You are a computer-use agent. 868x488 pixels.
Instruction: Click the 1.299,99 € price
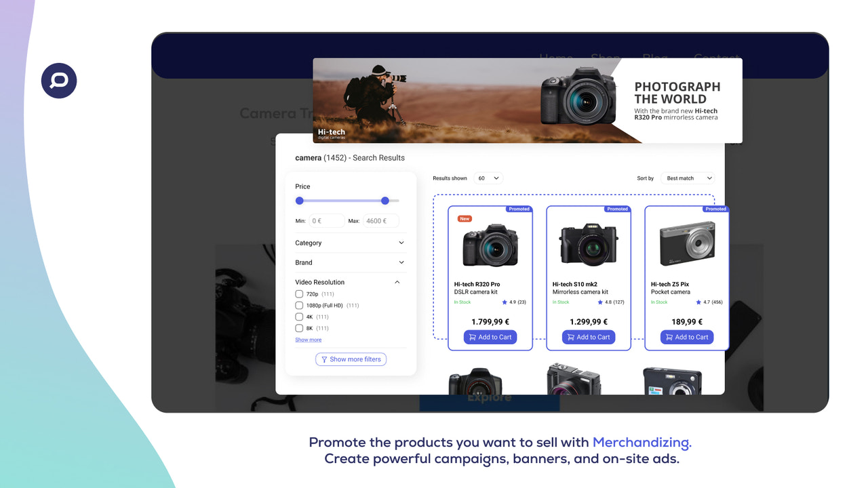(589, 322)
